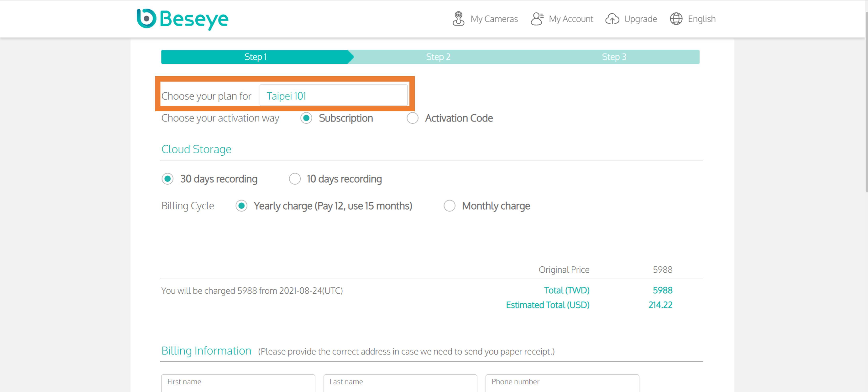Click the charge date notice text
This screenshot has width=868, height=392.
(252, 291)
